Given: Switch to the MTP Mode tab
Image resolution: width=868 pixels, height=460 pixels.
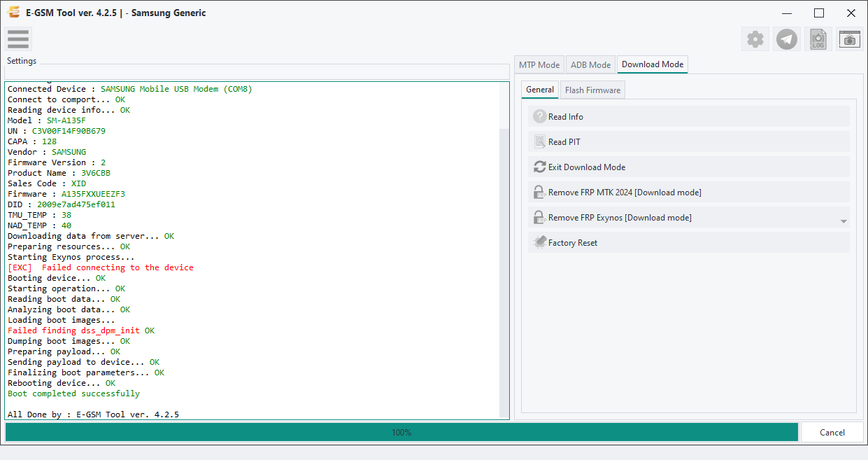Looking at the screenshot, I should pos(539,64).
